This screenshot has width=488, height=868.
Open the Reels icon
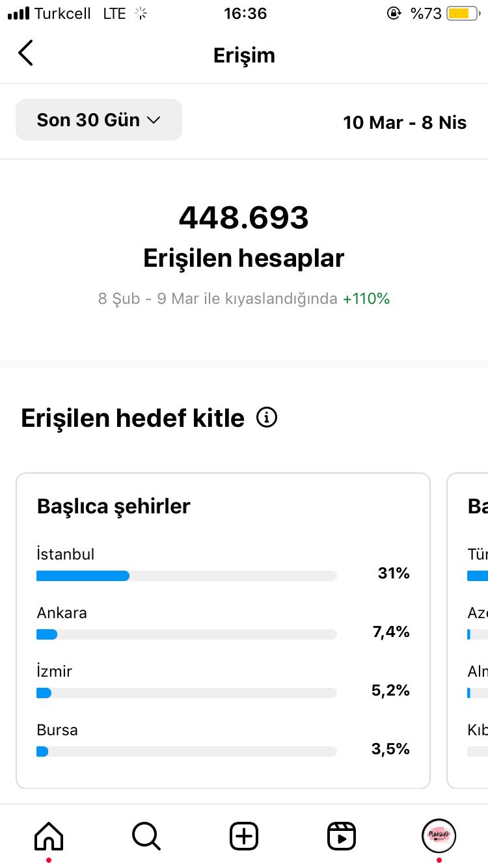click(342, 835)
